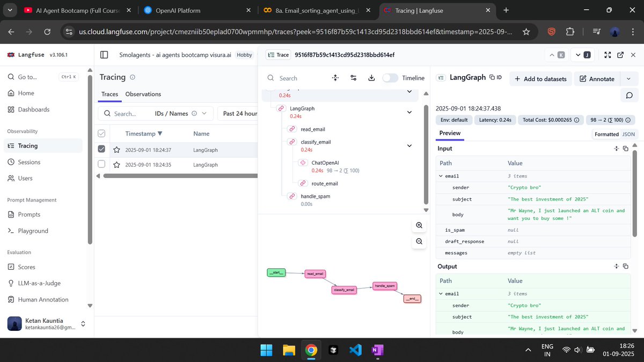
Task: Open Dashboards from the sidebar
Action: 33,109
